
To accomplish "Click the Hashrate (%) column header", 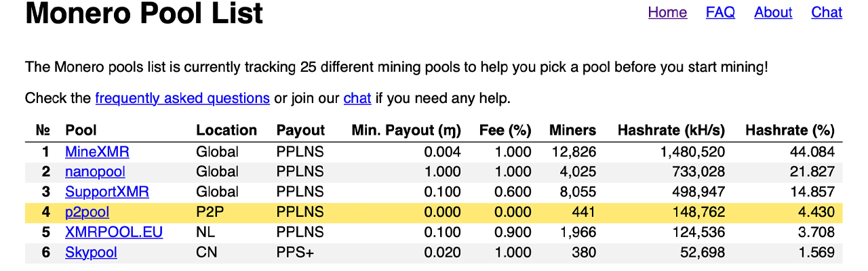I will coord(790,131).
